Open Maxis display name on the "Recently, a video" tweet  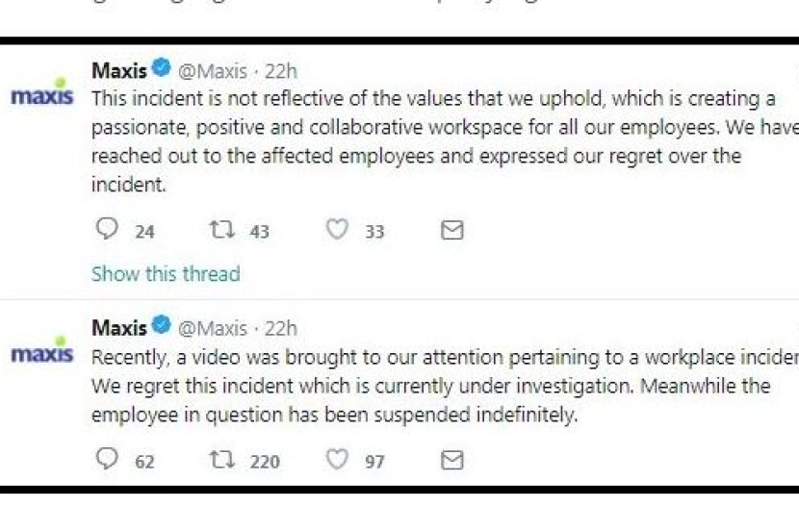pos(118,328)
